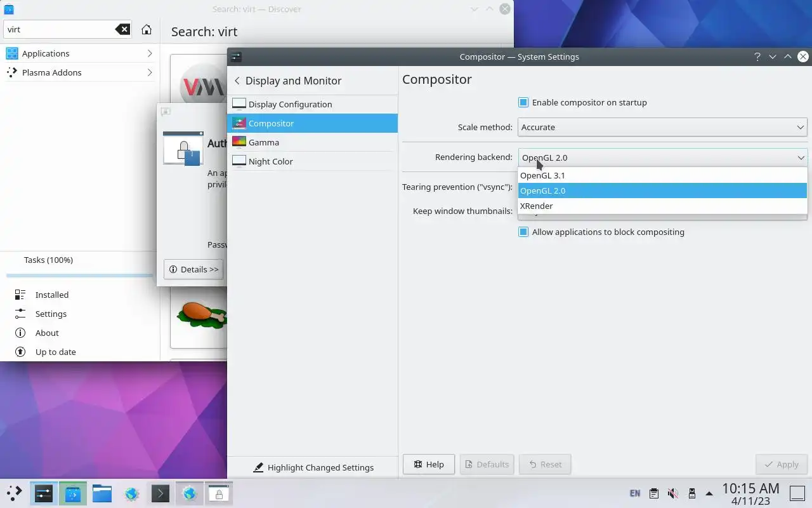Open Installed section in Discover
This screenshot has height=508, width=812.
point(79,295)
